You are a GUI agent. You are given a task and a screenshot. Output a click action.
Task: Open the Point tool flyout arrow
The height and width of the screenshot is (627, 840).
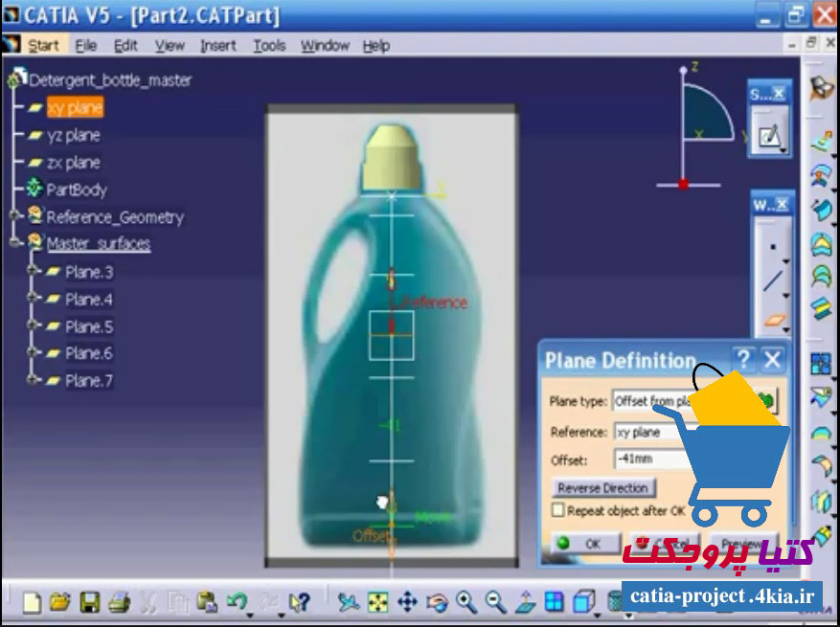pos(786,261)
